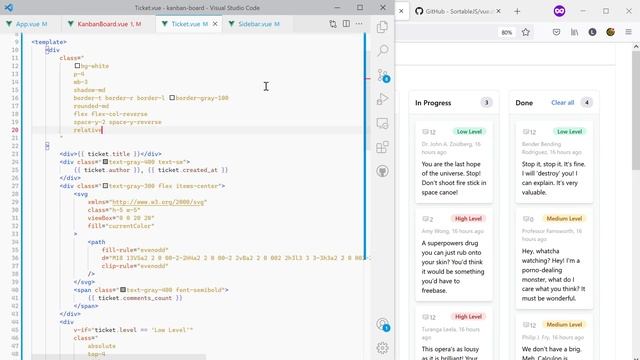Open the Search view in the VS Code activity bar

(x=382, y=50)
